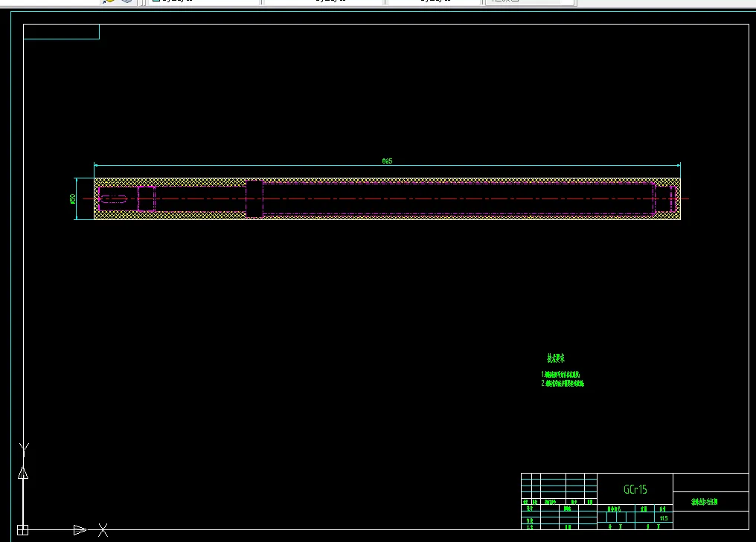This screenshot has height=542, width=756.
Task: Click the GCr15 material label
Action: [x=635, y=489]
